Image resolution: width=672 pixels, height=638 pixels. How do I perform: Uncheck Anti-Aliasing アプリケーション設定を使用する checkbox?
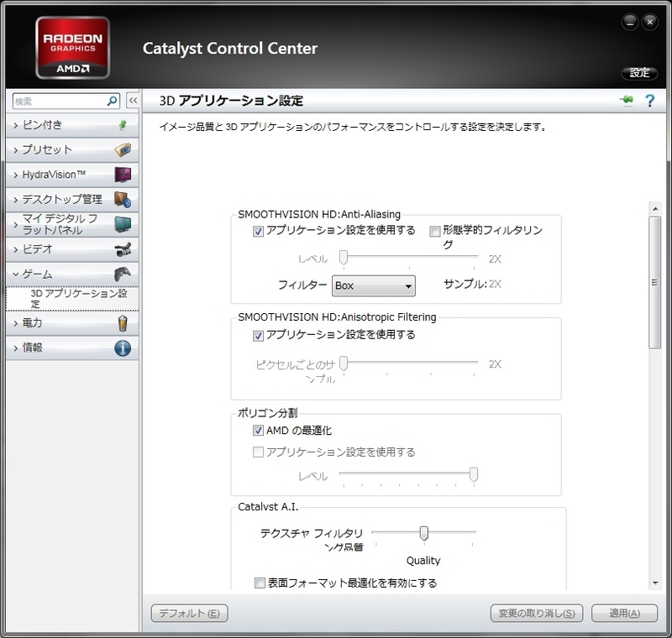tap(258, 231)
